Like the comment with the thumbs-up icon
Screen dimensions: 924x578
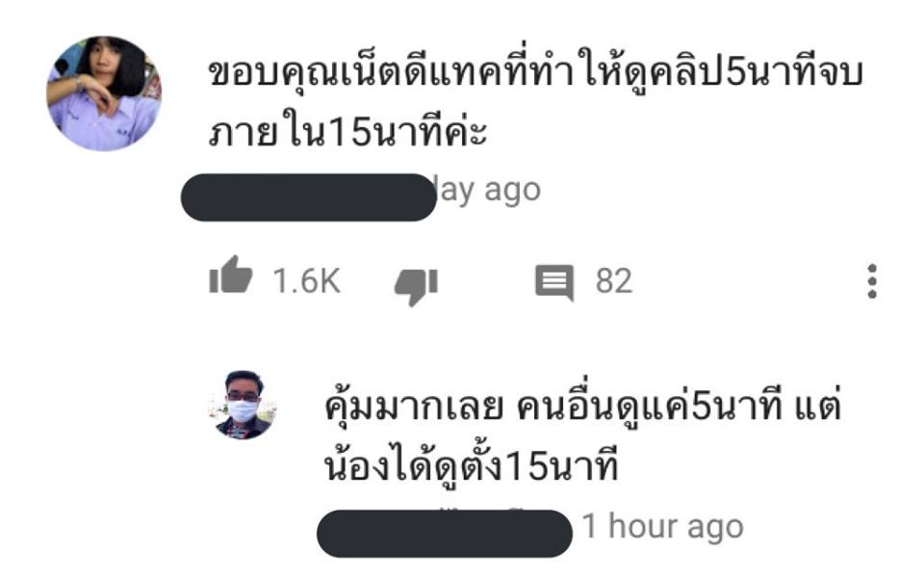(230, 275)
